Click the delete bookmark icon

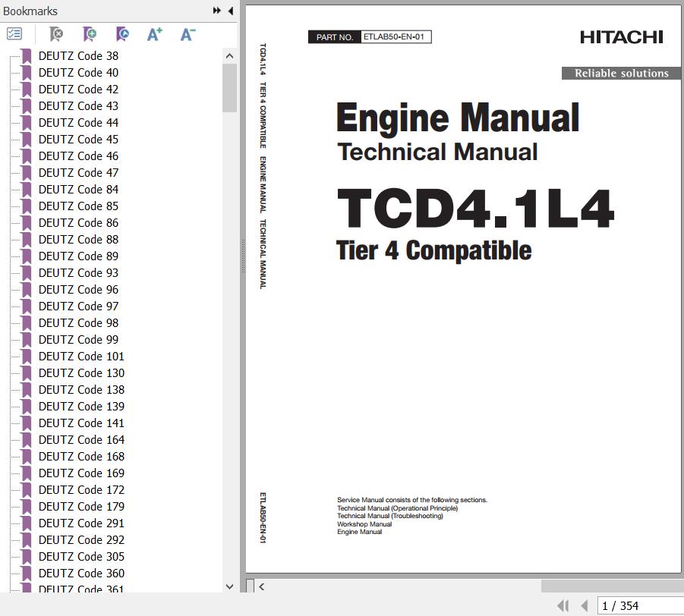[56, 33]
